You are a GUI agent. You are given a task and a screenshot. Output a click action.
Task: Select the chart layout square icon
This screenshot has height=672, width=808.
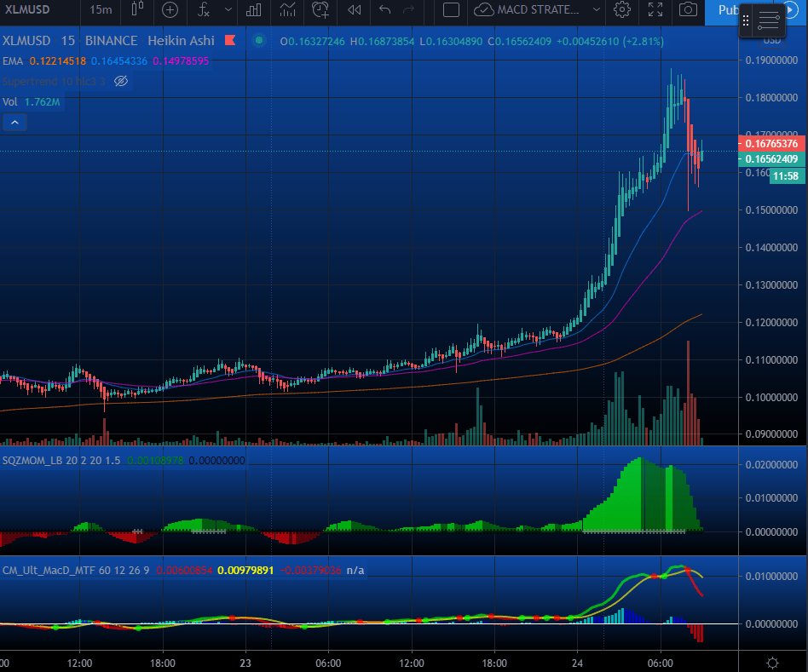coord(451,9)
